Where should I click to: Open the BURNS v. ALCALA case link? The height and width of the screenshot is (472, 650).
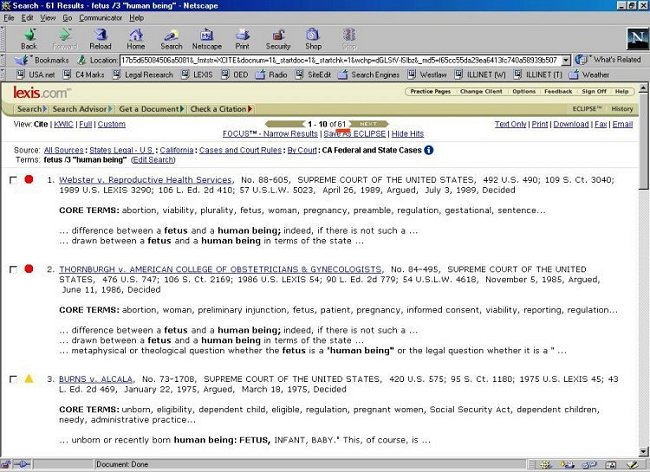[96, 379]
